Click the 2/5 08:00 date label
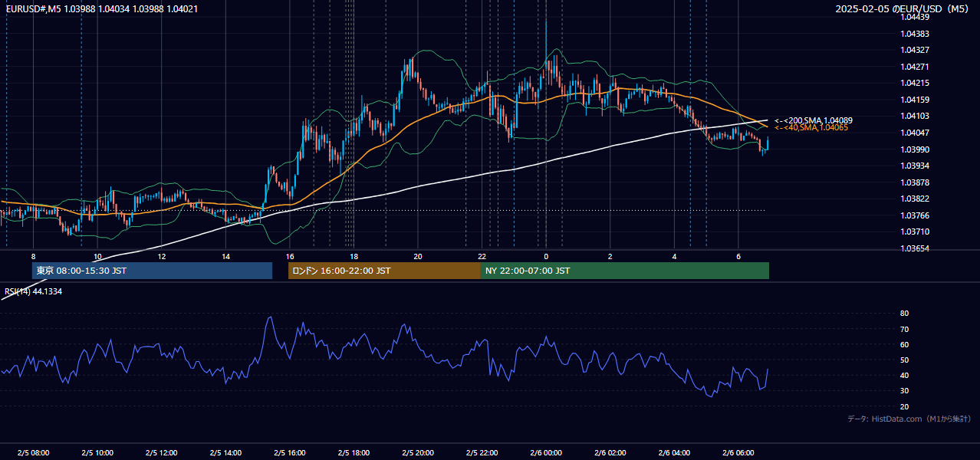 pos(33,453)
